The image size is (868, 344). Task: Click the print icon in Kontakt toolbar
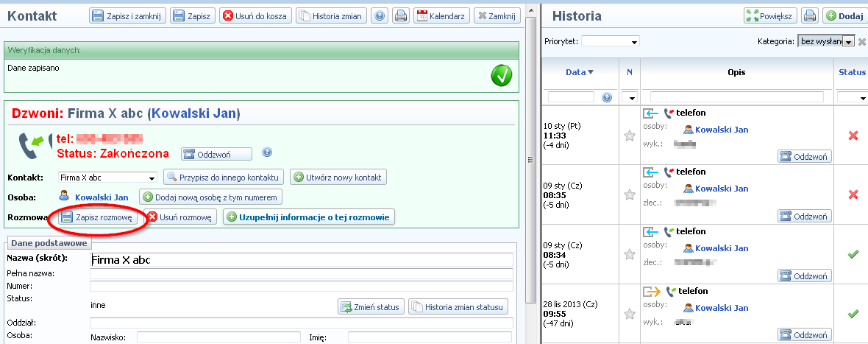400,15
